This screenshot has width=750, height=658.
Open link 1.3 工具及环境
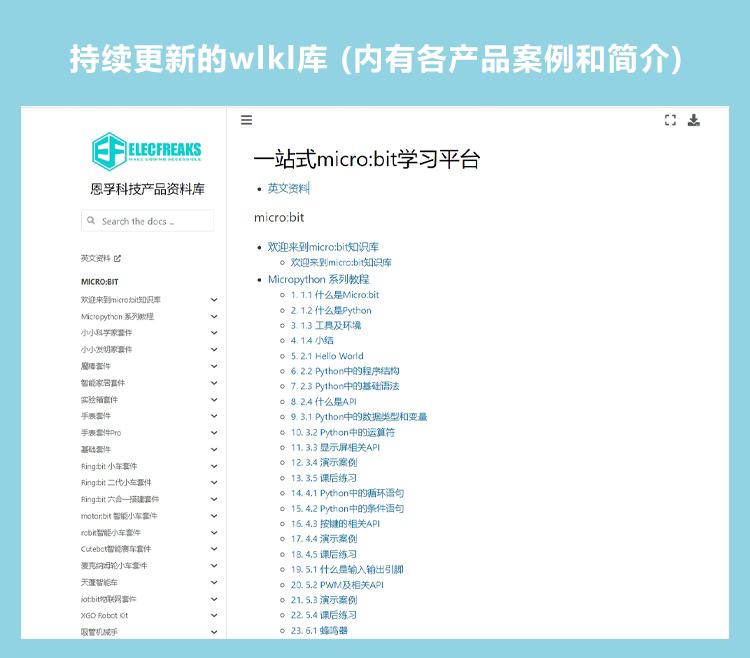[326, 326]
